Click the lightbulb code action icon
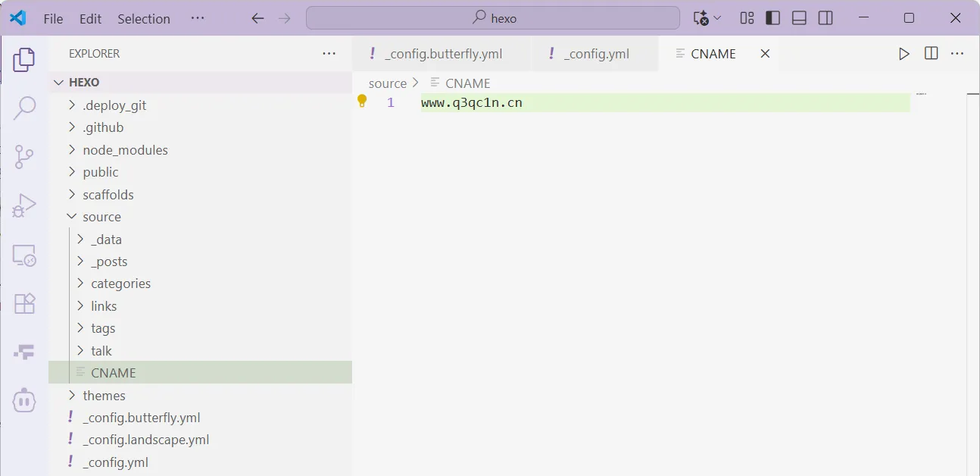980x476 pixels. (x=362, y=102)
